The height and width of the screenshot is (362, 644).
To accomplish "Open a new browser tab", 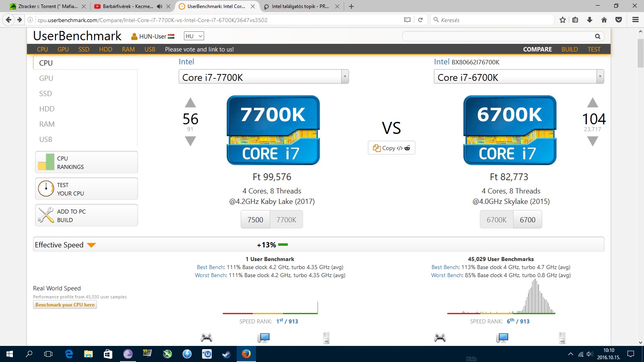I will (351, 6).
